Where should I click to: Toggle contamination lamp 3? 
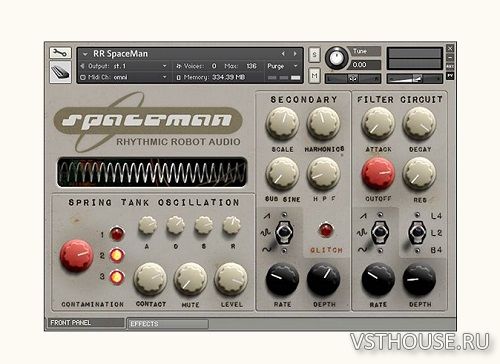coord(117,277)
